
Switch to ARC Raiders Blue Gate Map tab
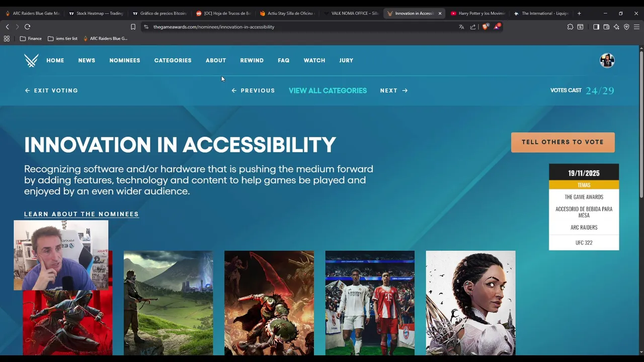pyautogui.click(x=32, y=13)
